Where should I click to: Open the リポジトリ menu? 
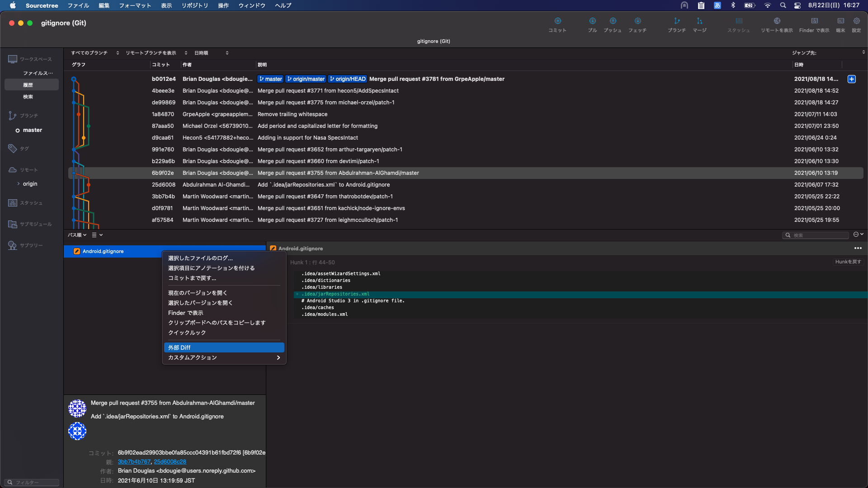(195, 5)
